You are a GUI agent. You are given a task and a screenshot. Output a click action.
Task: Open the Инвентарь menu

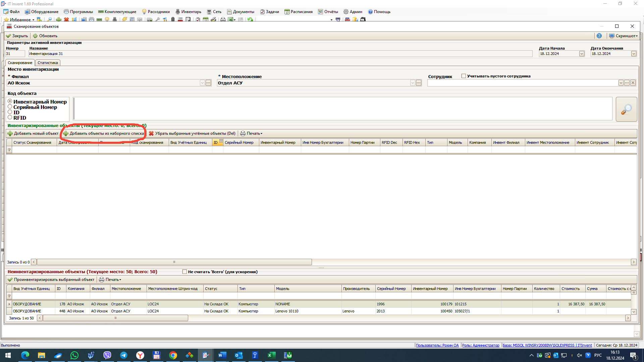[x=188, y=12]
